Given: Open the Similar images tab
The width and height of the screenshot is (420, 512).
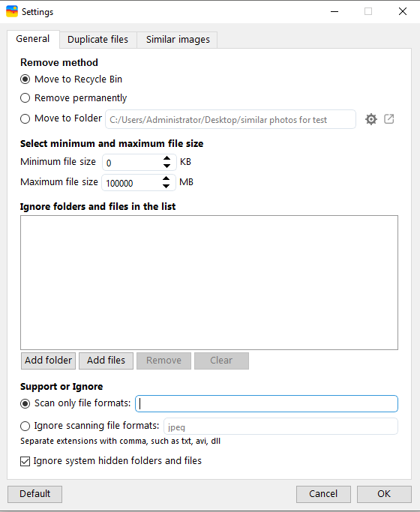Looking at the screenshot, I should (x=178, y=40).
